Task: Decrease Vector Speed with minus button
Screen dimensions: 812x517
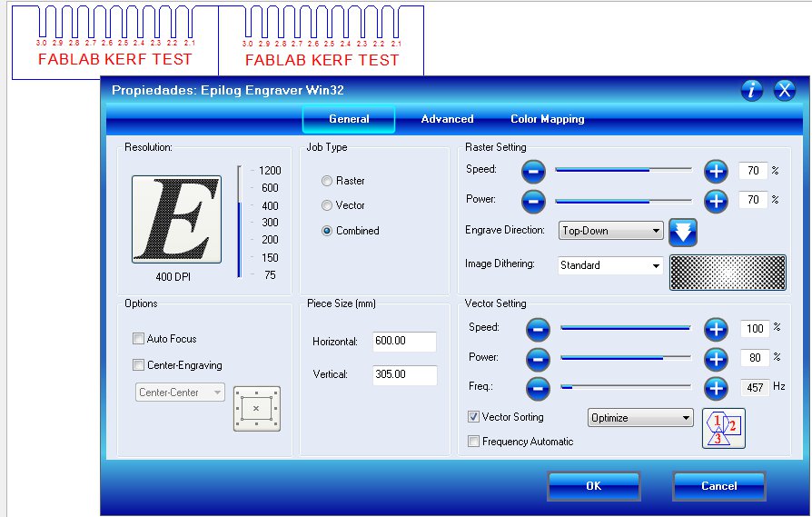Action: [x=538, y=330]
